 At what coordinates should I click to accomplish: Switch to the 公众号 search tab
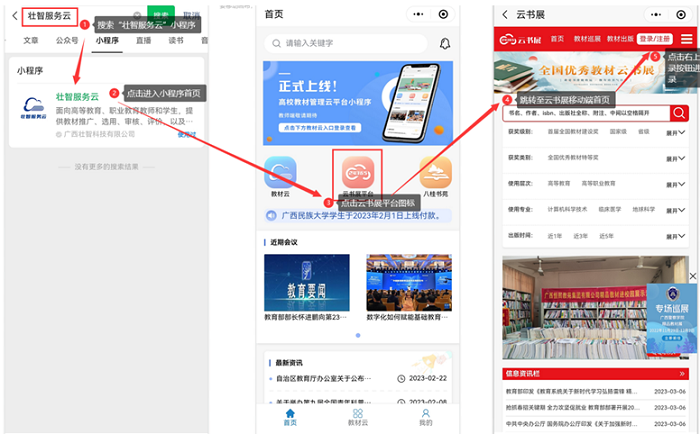(66, 41)
